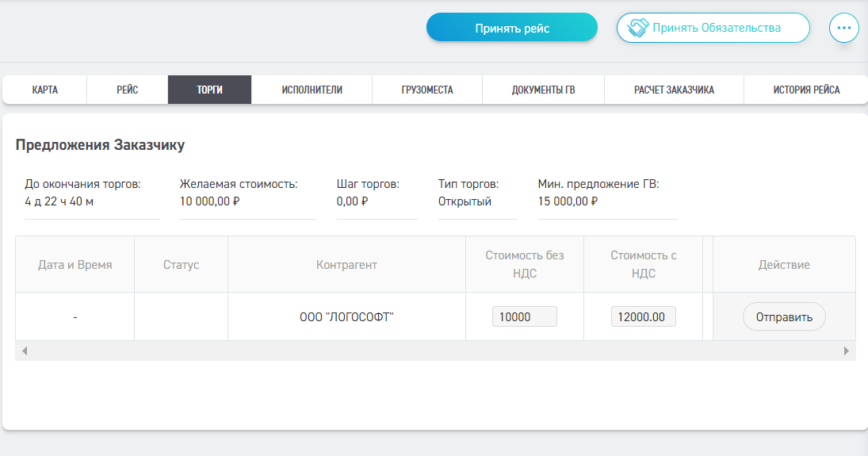Go to the ИСПОЛНИТЕЛИ tab
Image resolution: width=868 pixels, height=456 pixels.
[x=312, y=90]
